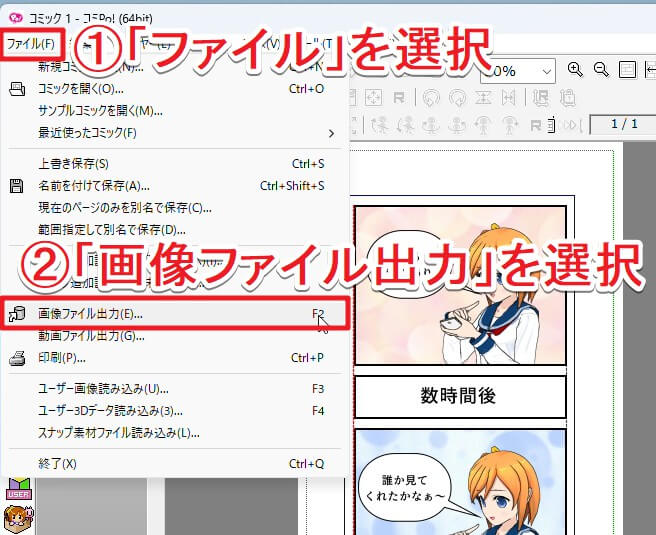Choose 名前を付けて保存(A)...
656x535 pixels.
[x=175, y=185]
